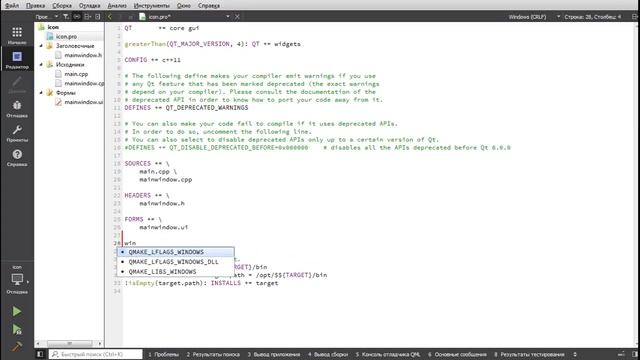The width and height of the screenshot is (640, 360).
Task: Select the icon project root
Action: click(x=53, y=27)
